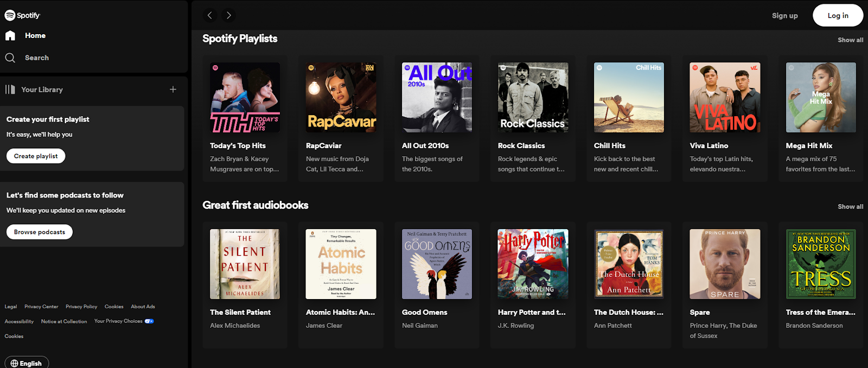Open the Spare audiobook cover
Screen dimensions: 868x368
pos(725,264)
